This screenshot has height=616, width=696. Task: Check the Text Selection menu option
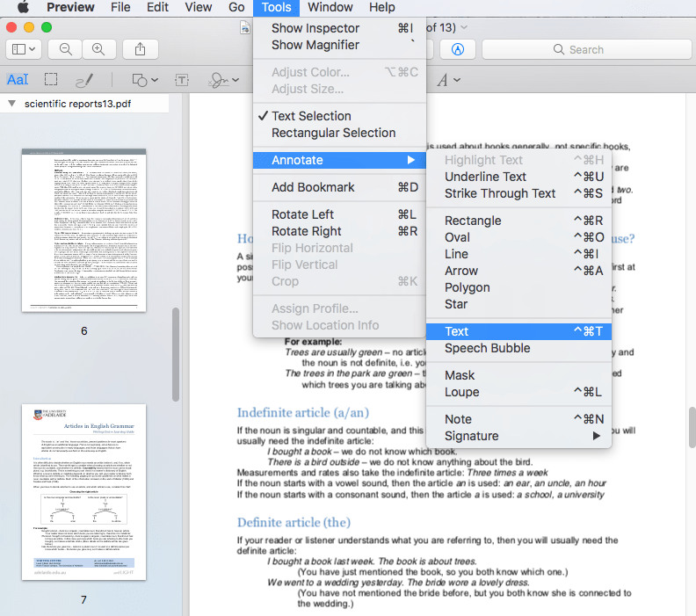pyautogui.click(x=311, y=116)
